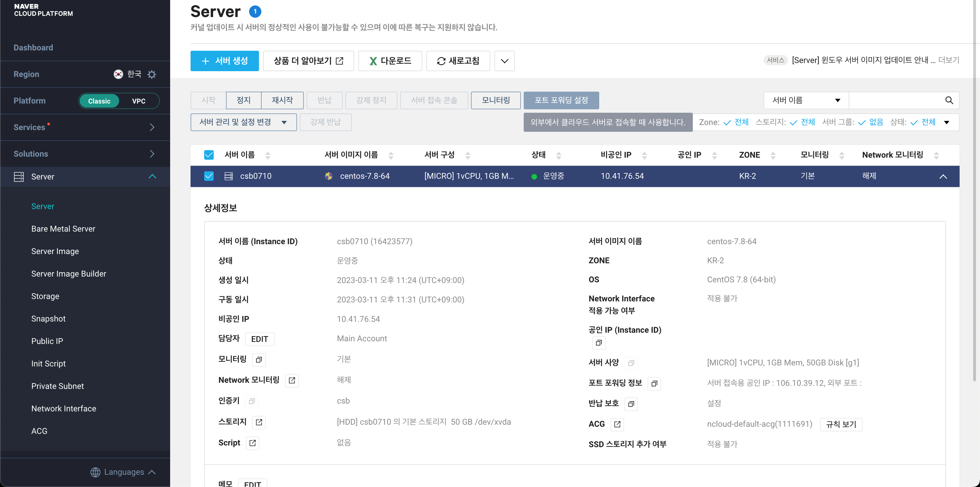This screenshot has height=487, width=980.
Task: Toggle the select-all checkbox in table header
Action: pyautogui.click(x=209, y=155)
